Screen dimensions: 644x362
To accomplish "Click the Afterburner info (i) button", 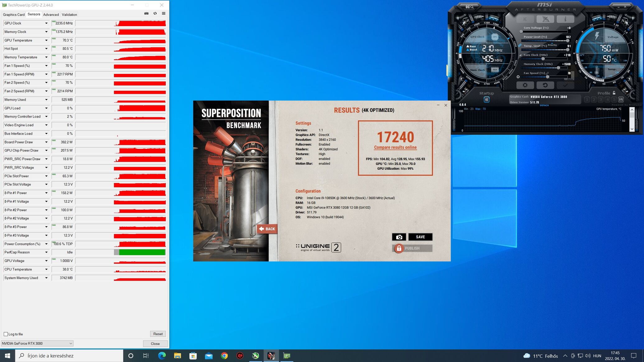I will (x=565, y=19).
